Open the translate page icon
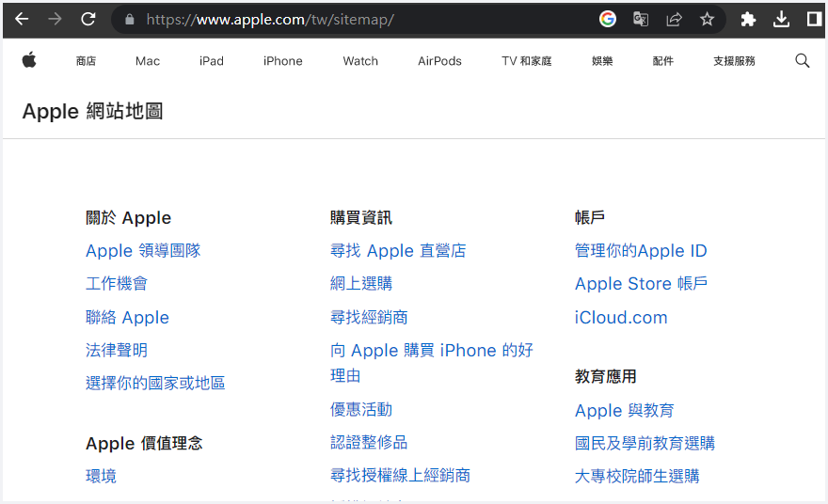 tap(641, 20)
